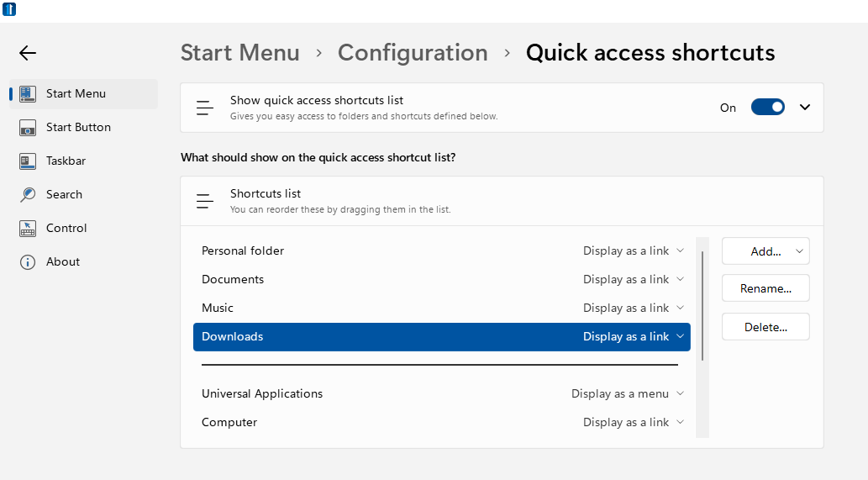868x480 pixels.
Task: Open display mode dropdown for Personal folder
Action: pyautogui.click(x=634, y=251)
